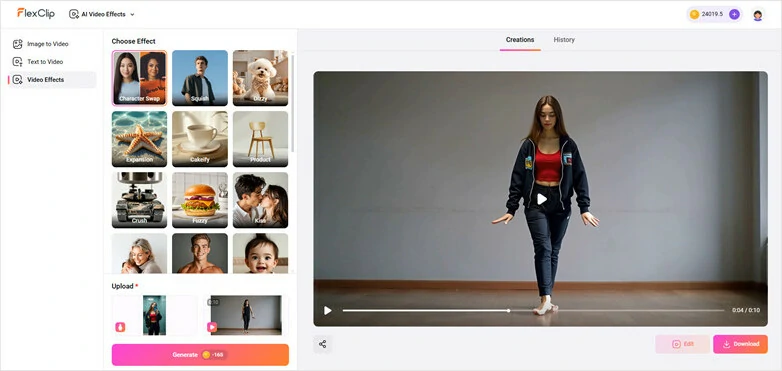Choose the Product chair effect
Viewport: 782px width, 371px height.
point(260,139)
